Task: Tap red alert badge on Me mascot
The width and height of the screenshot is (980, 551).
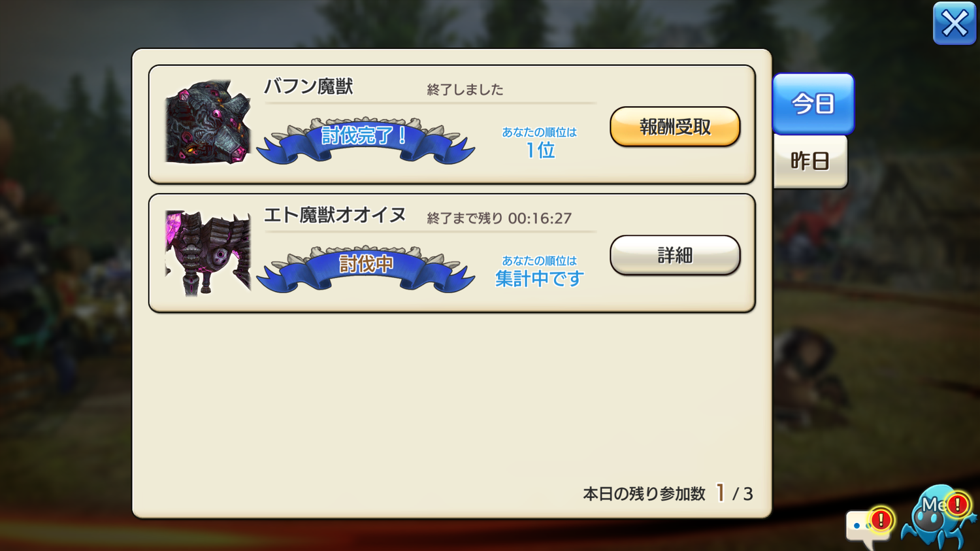Action: coord(958,505)
